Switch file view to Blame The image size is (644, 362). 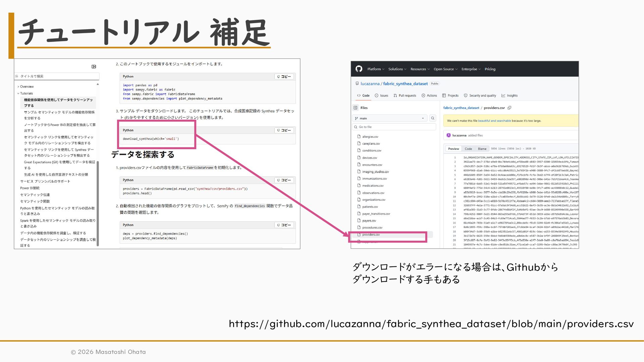(x=482, y=148)
